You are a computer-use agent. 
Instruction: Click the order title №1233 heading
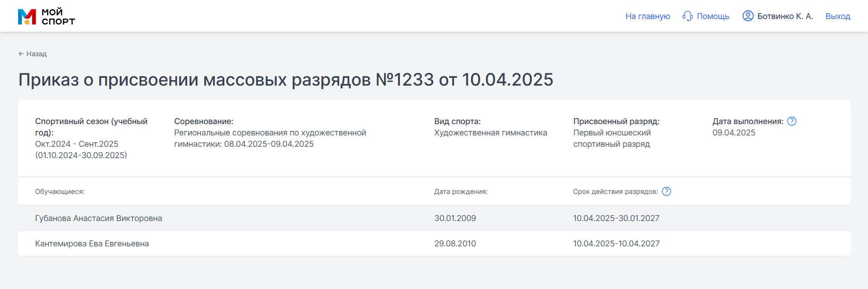[286, 80]
